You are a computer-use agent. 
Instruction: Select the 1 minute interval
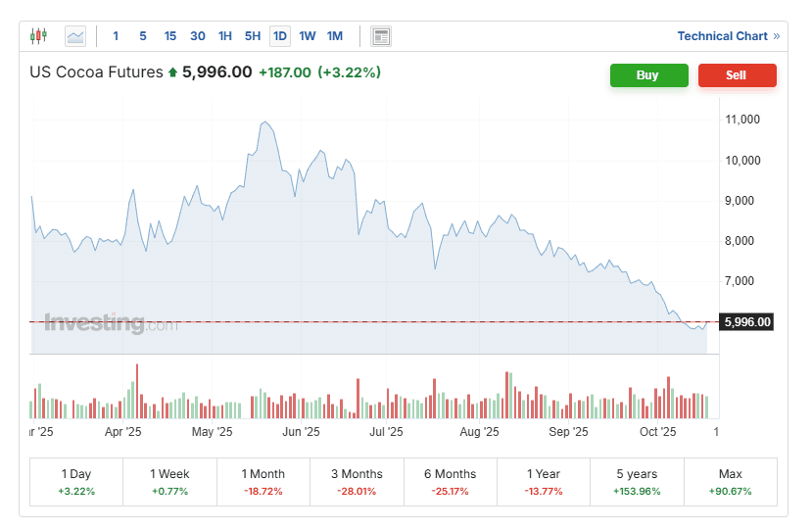click(x=116, y=36)
